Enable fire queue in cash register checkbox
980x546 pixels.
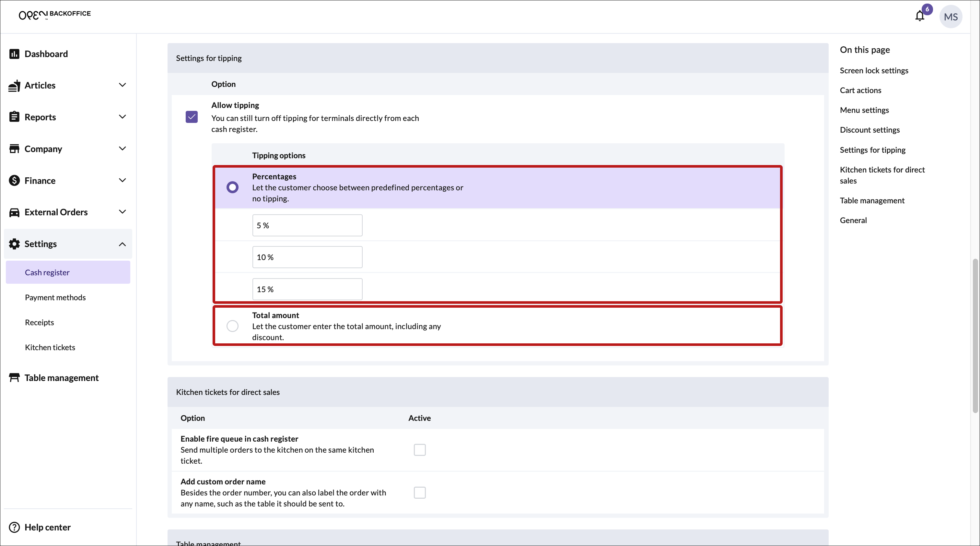click(419, 450)
